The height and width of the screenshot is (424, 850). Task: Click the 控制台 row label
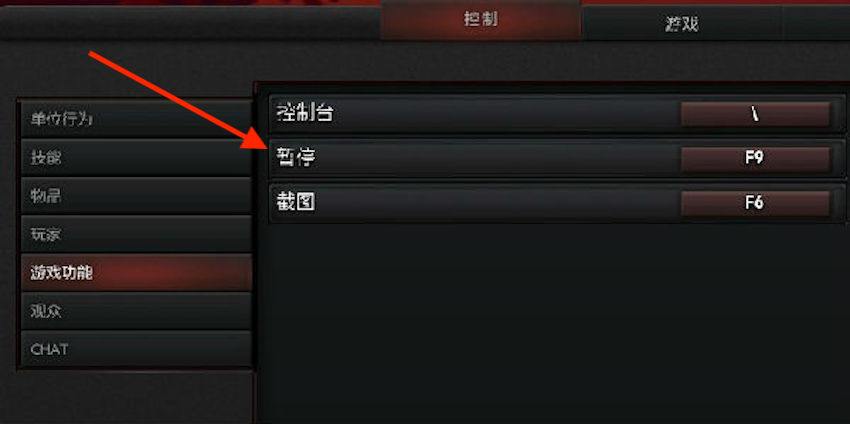click(304, 113)
